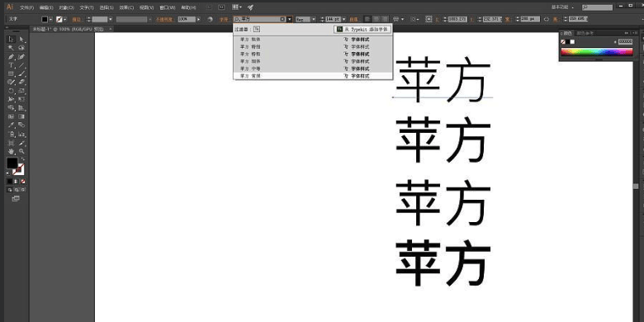Open the stroke color dropdown arrow
The image size is (644, 322).
(x=65, y=19)
